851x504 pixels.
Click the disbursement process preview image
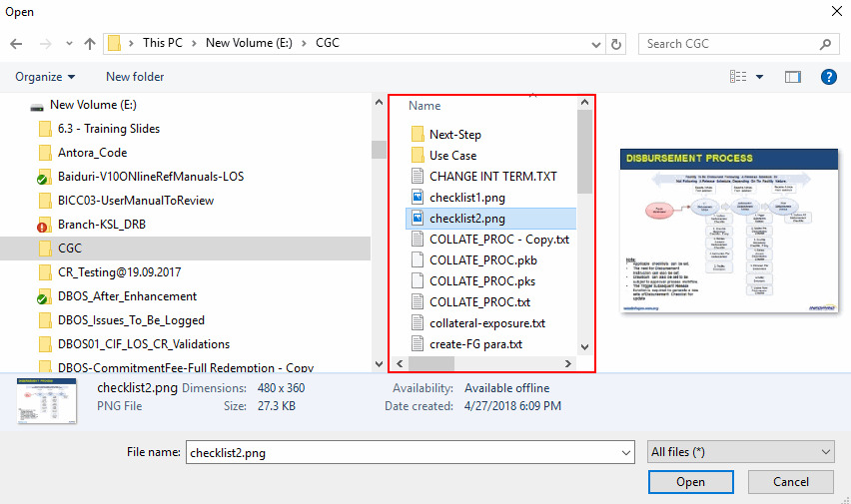click(x=728, y=232)
